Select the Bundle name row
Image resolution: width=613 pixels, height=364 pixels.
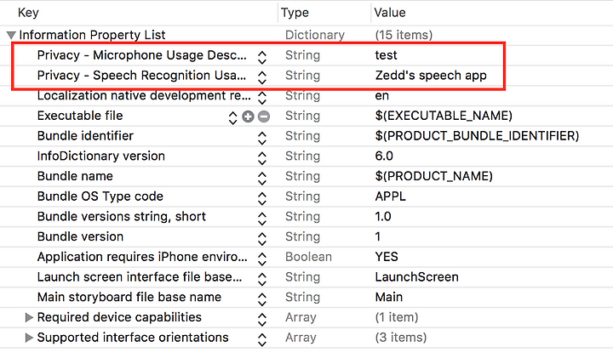click(306, 176)
